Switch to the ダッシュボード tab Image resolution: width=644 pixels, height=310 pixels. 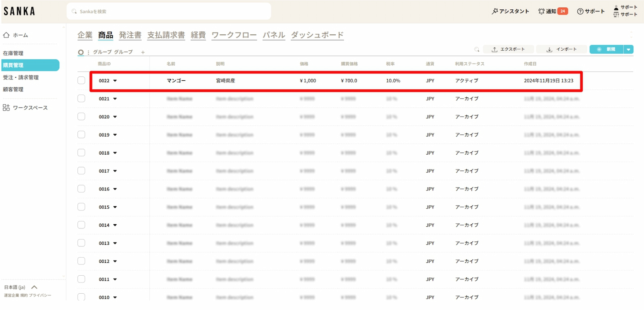[317, 35]
